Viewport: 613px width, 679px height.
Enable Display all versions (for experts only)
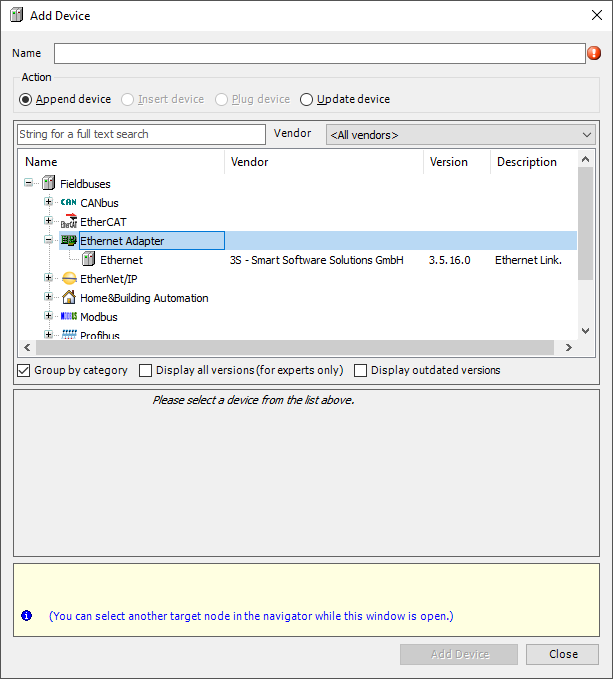(146, 371)
